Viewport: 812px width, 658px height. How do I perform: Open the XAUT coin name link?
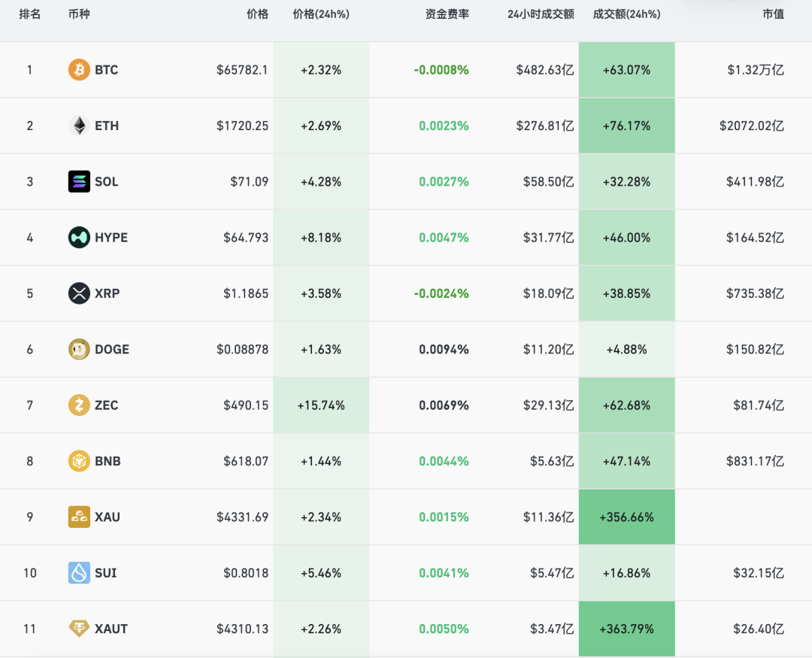111,629
